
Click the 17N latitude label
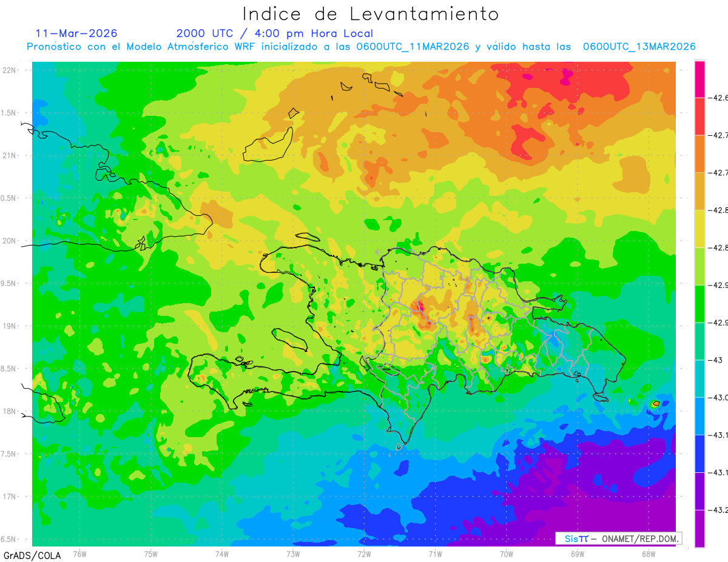10,497
